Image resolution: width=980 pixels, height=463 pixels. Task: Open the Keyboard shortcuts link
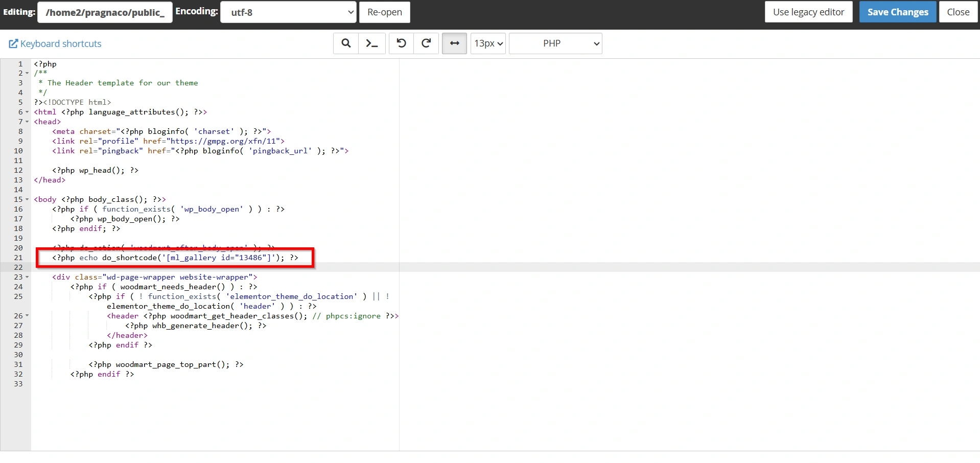pos(55,44)
